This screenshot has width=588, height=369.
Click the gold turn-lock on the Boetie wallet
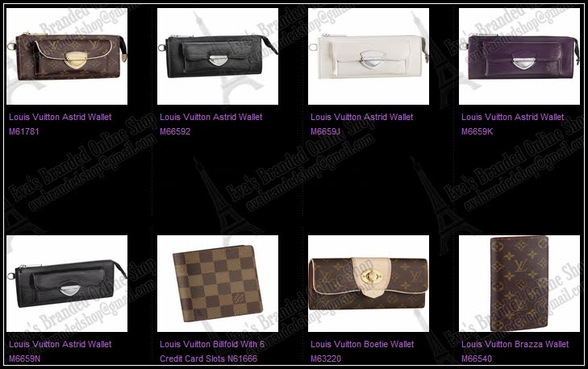point(373,277)
